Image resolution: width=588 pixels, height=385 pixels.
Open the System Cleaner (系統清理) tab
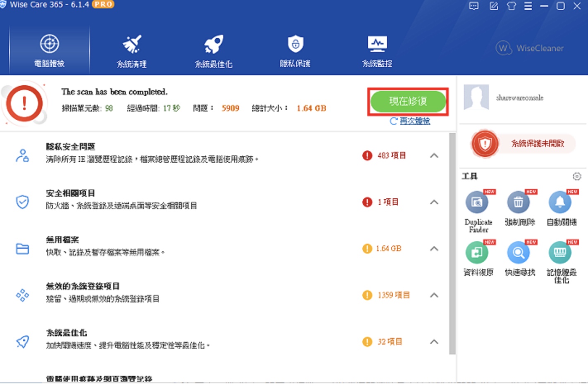[132, 50]
